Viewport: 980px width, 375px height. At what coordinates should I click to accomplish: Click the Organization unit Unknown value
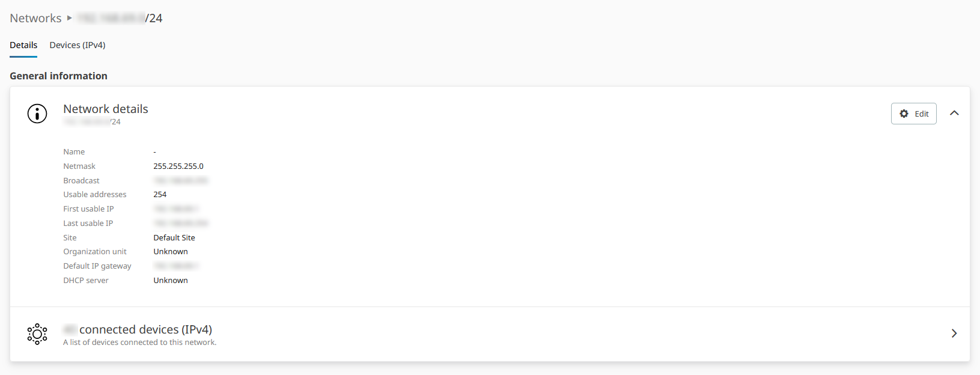click(171, 251)
